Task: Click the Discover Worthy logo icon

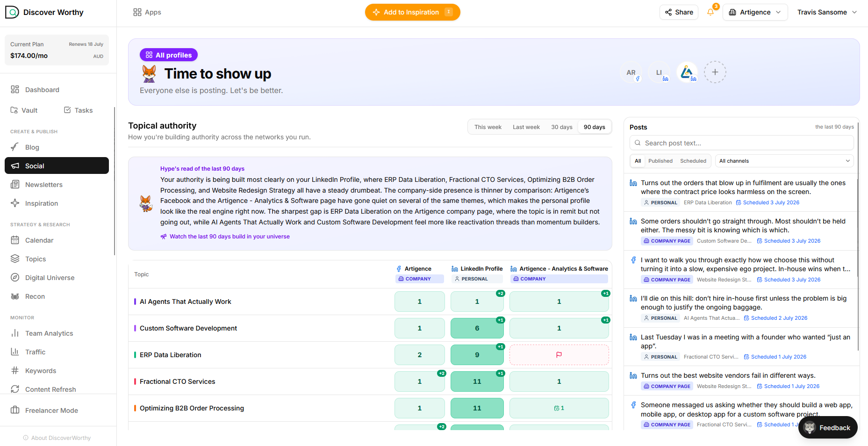Action: tap(12, 12)
